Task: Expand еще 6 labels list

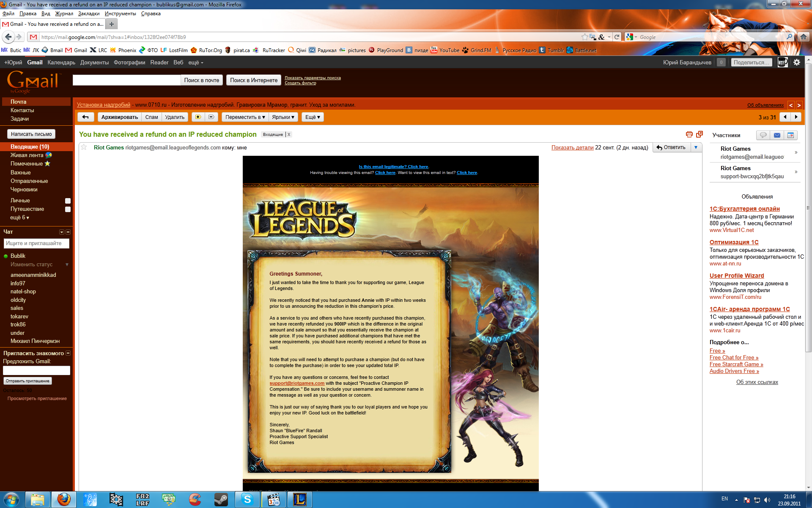Action: click(x=20, y=217)
